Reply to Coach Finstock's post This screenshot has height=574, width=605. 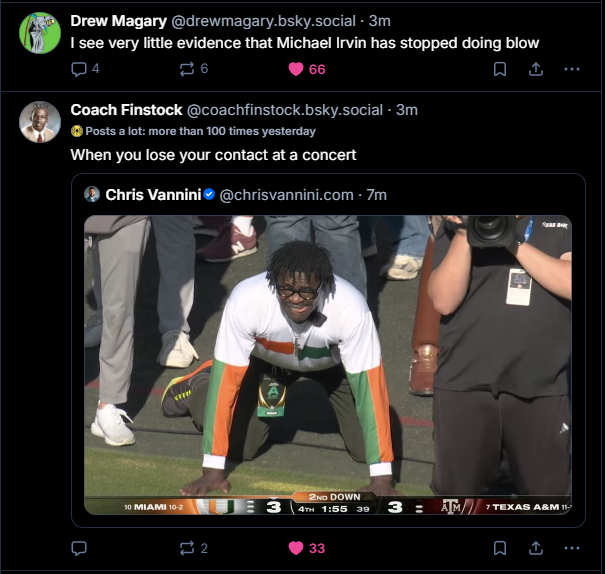click(80, 548)
